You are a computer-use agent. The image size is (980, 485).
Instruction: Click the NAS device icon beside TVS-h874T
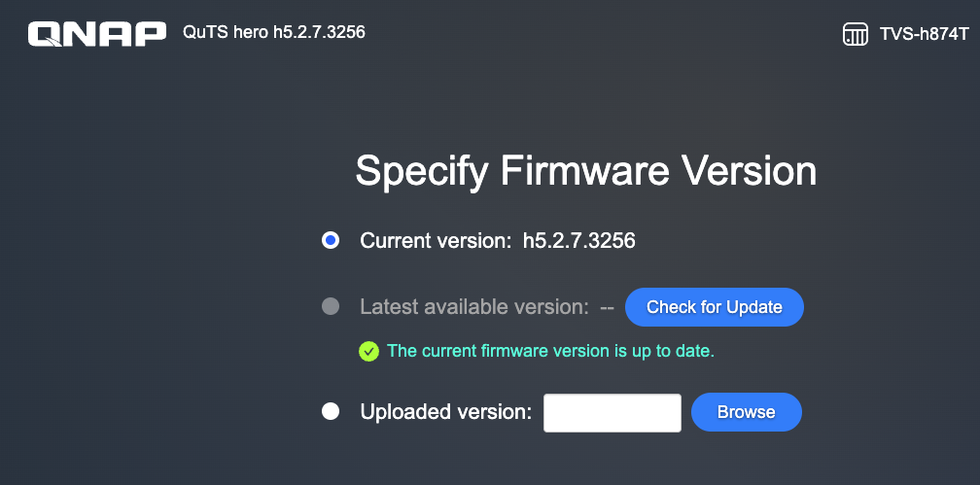coord(855,36)
